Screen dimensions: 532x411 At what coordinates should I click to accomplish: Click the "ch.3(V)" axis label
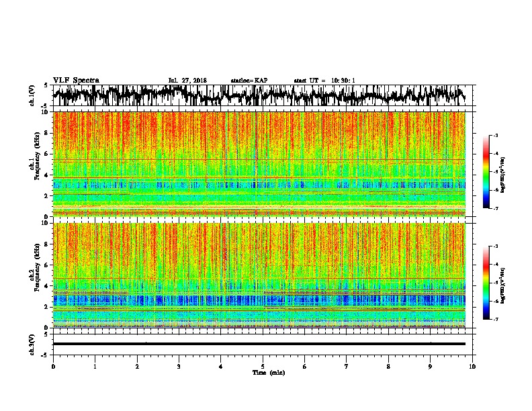pyautogui.click(x=32, y=345)
